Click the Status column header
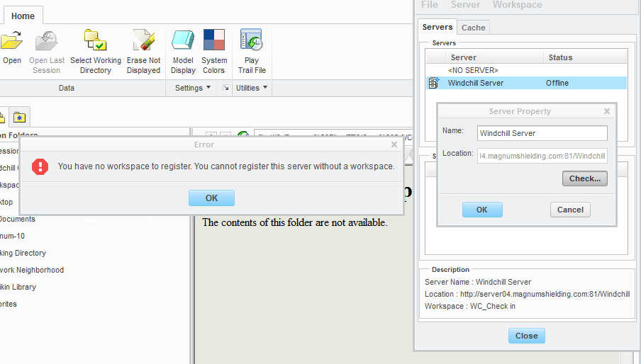 pyautogui.click(x=584, y=57)
